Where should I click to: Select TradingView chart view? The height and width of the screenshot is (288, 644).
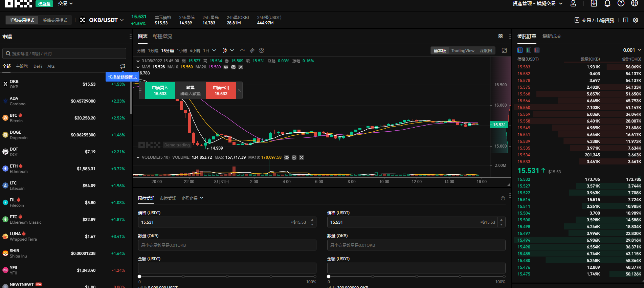463,50
